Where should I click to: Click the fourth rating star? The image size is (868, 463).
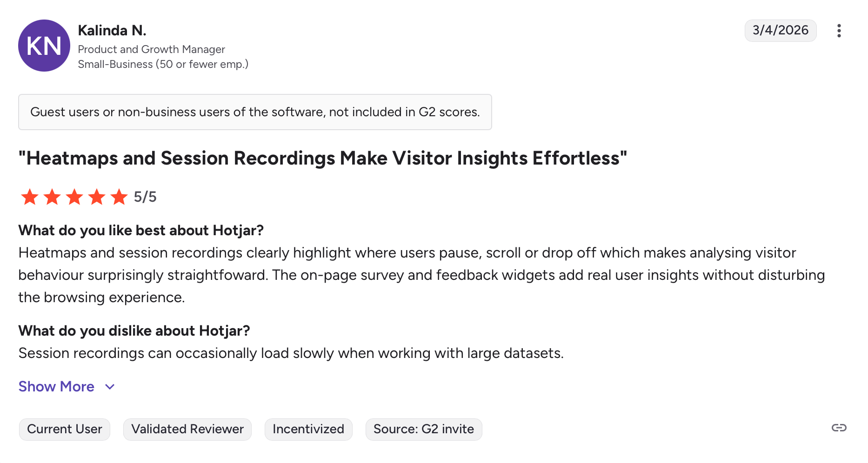[97, 197]
